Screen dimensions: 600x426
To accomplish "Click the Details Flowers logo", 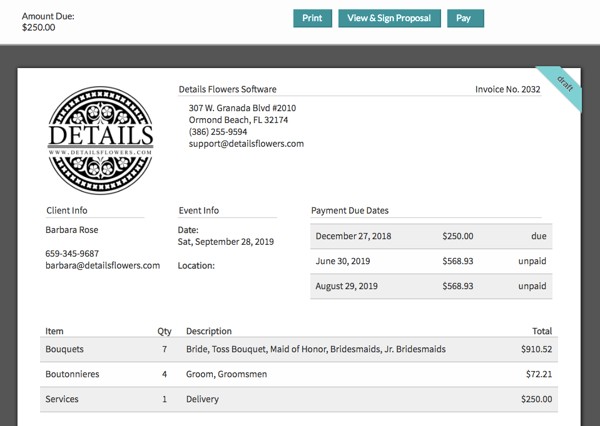I will (x=100, y=140).
